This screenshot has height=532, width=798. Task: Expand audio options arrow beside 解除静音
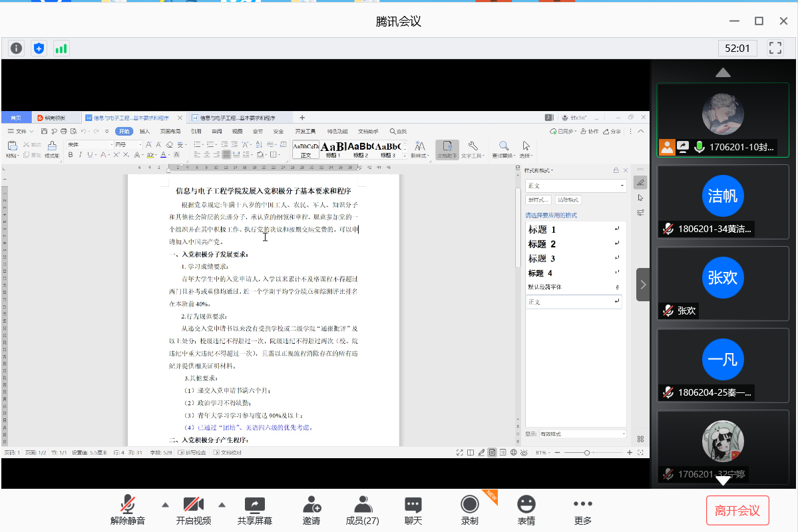(165, 503)
